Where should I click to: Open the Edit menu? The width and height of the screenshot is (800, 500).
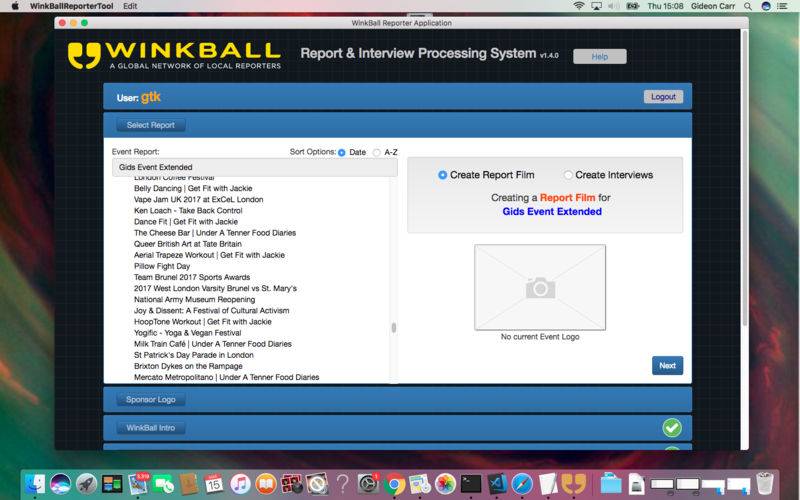coord(130,6)
